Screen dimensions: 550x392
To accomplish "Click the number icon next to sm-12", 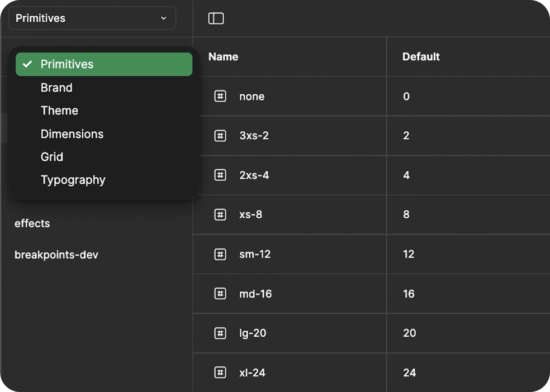I will tap(221, 254).
